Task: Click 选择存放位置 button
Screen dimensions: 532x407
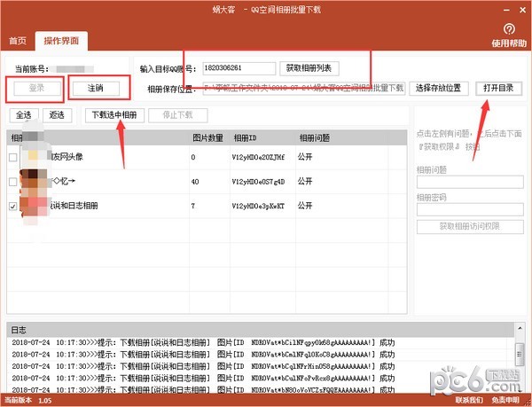Action: point(438,89)
